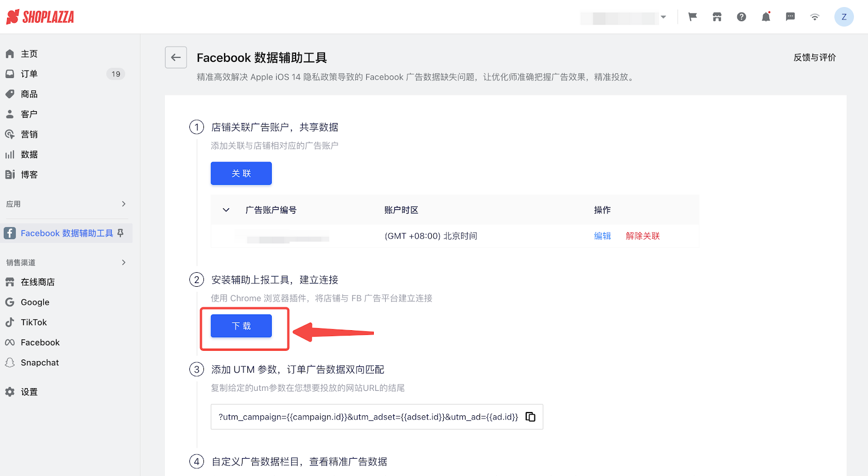
Task: Click the 订单 inbox icon
Action: [10, 74]
